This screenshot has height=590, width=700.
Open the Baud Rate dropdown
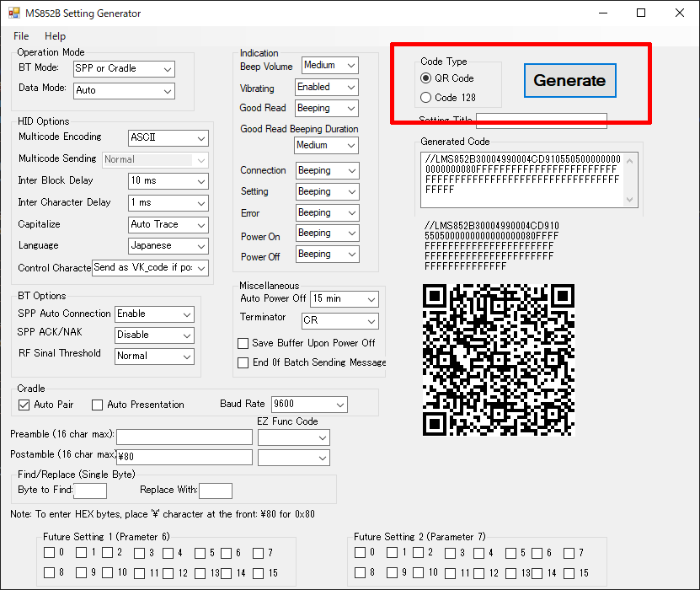[x=309, y=405]
